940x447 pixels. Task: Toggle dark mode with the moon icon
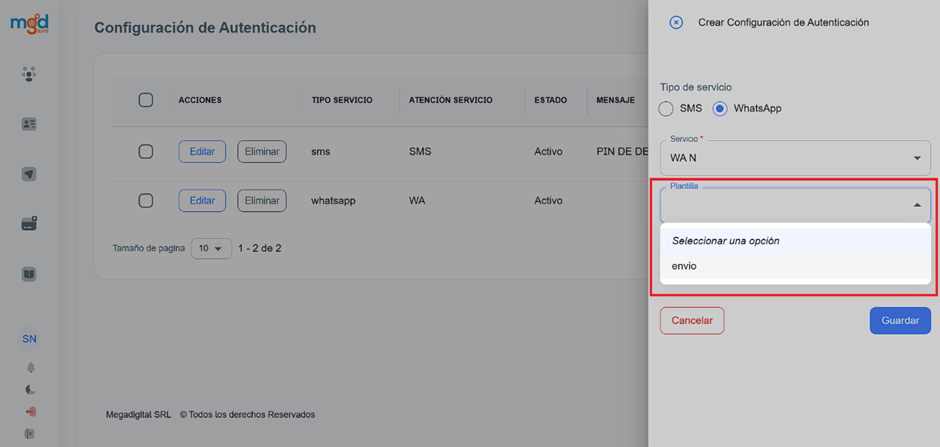(29, 389)
